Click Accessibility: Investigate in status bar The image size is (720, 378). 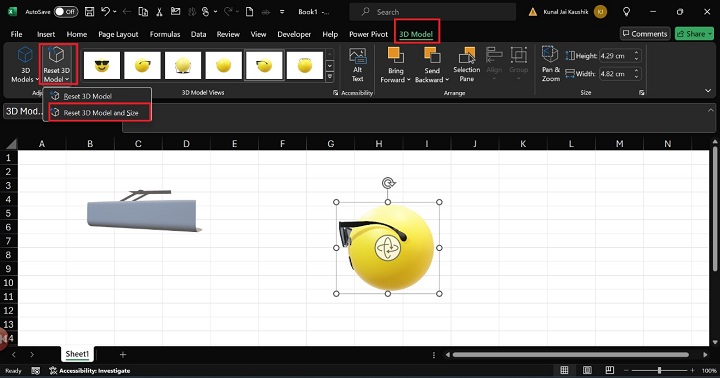(x=90, y=371)
